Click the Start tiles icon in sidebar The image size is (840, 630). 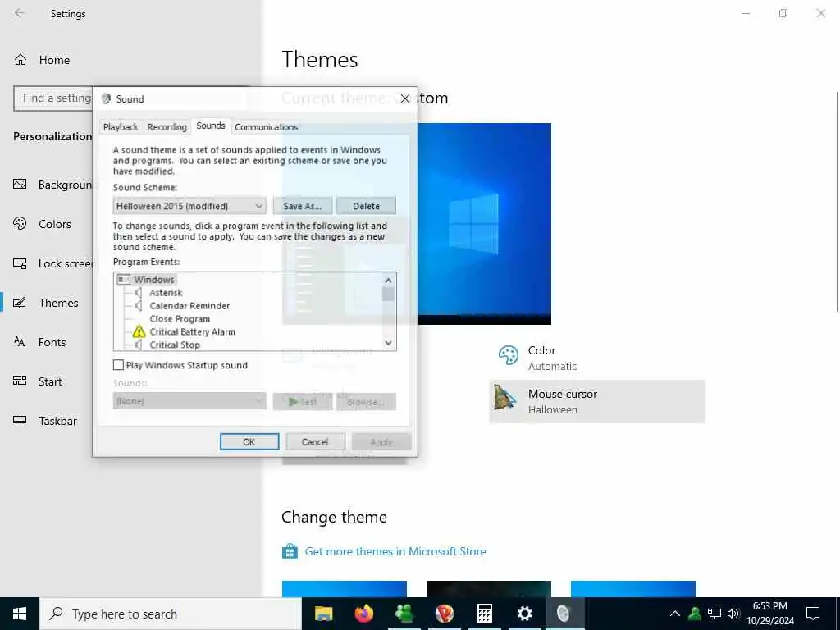point(20,381)
